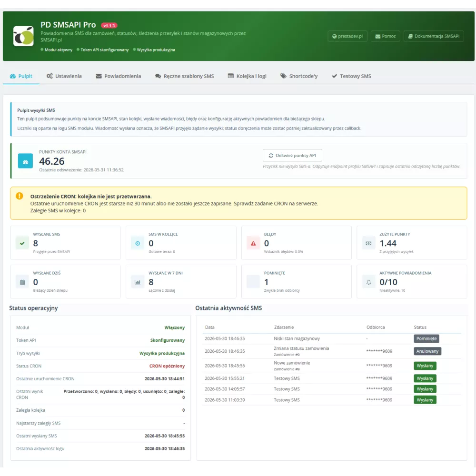The width and height of the screenshot is (476, 476).
Task: Click the Ostrzeżenie CRON warning heading
Action: tap(91, 197)
